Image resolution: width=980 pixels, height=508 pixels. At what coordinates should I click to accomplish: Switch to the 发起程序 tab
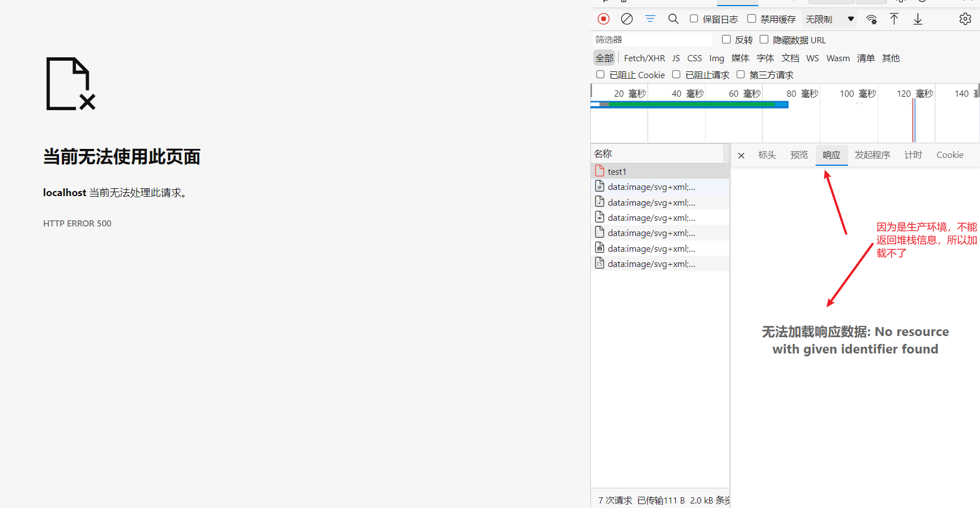[x=873, y=155]
